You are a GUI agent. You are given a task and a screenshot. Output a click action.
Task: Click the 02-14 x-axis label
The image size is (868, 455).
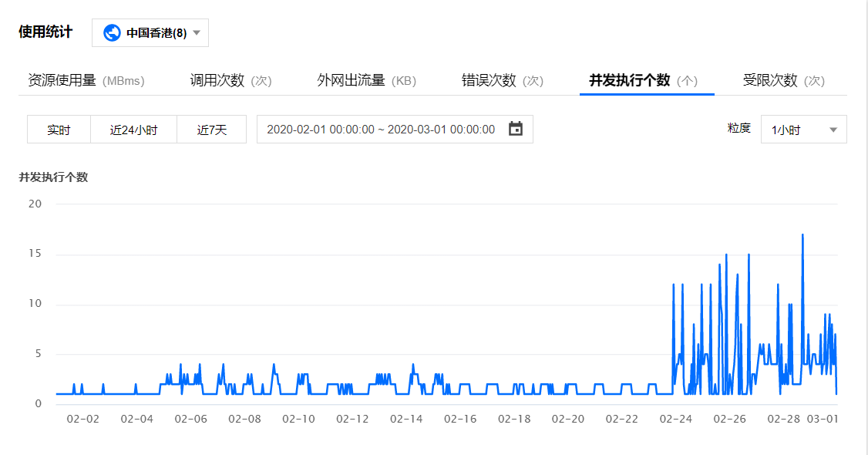[x=406, y=419]
